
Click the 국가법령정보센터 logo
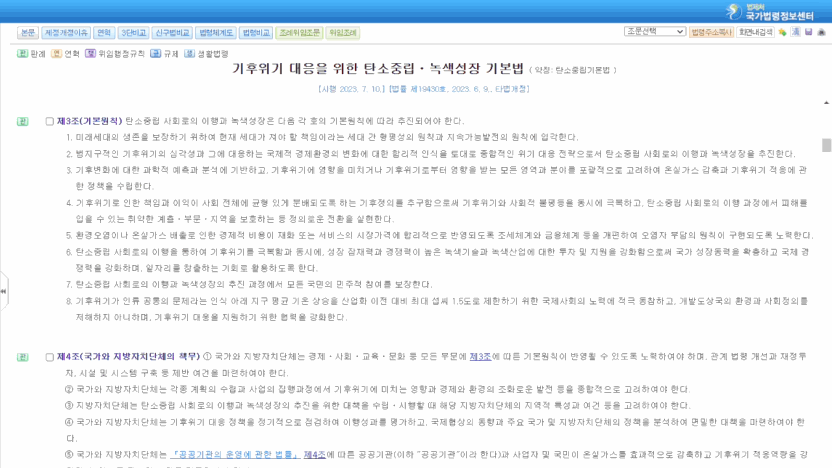click(x=769, y=12)
